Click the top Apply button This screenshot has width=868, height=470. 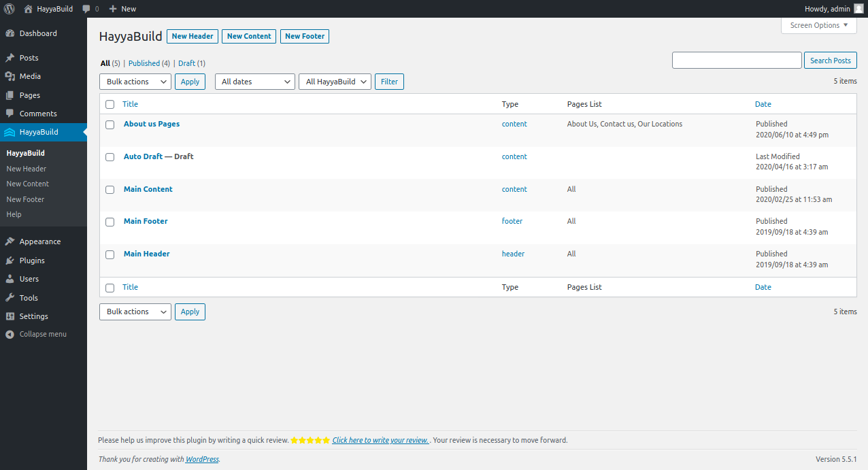[x=190, y=82]
